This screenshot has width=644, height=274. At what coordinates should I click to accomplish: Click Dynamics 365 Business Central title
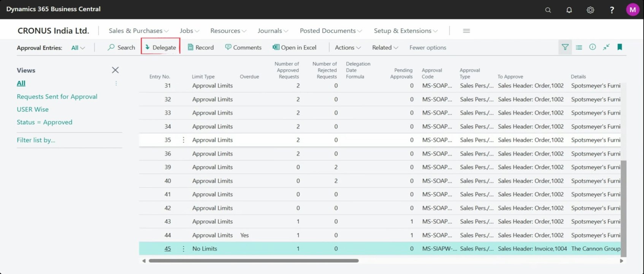click(x=54, y=9)
